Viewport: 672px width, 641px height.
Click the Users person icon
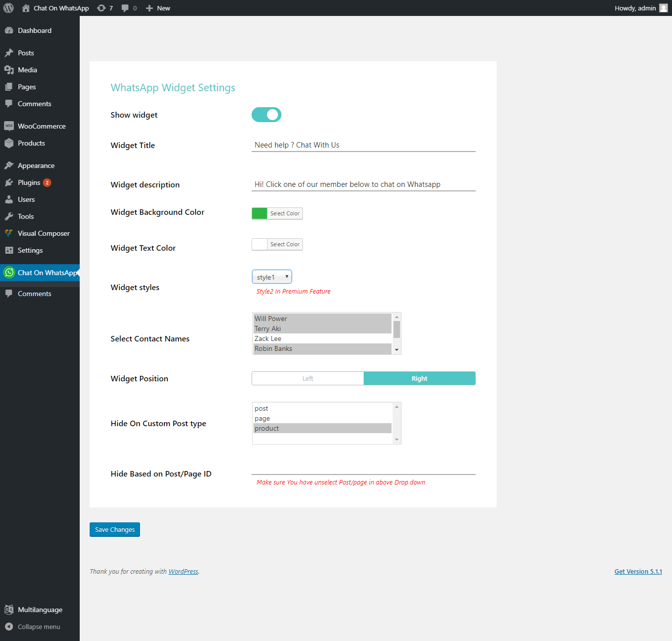9,199
